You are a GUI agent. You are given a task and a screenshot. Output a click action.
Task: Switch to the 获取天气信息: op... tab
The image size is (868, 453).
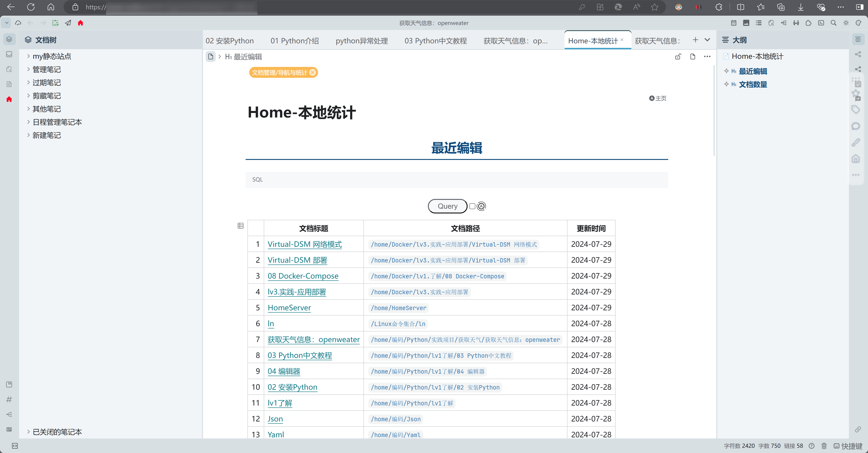pyautogui.click(x=515, y=41)
